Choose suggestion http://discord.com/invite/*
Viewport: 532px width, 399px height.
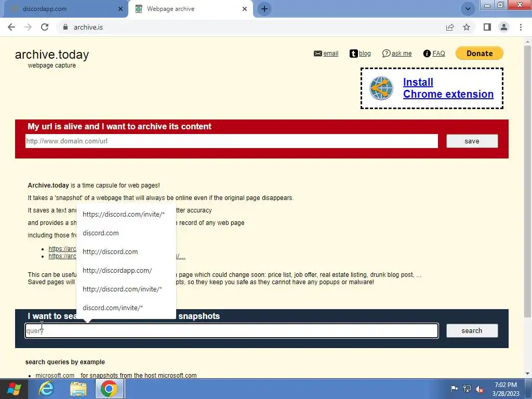pos(126,289)
